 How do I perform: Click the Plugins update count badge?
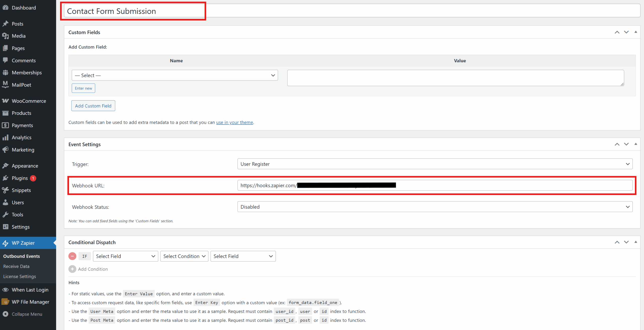click(x=33, y=178)
